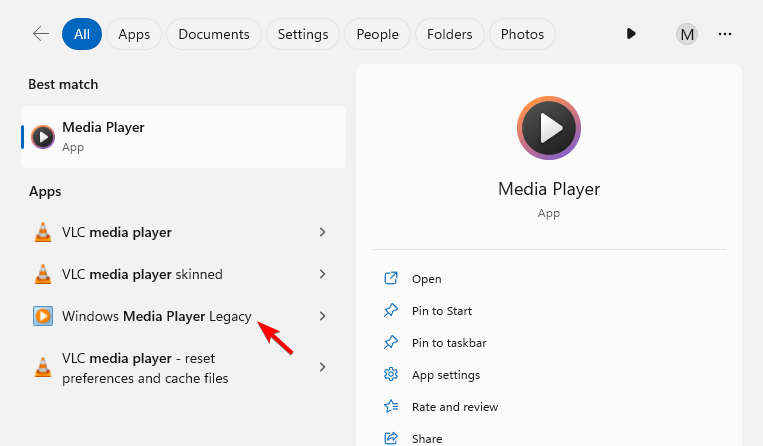Click the large Media Player logo in details
This screenshot has height=446, width=763.
pos(549,128)
